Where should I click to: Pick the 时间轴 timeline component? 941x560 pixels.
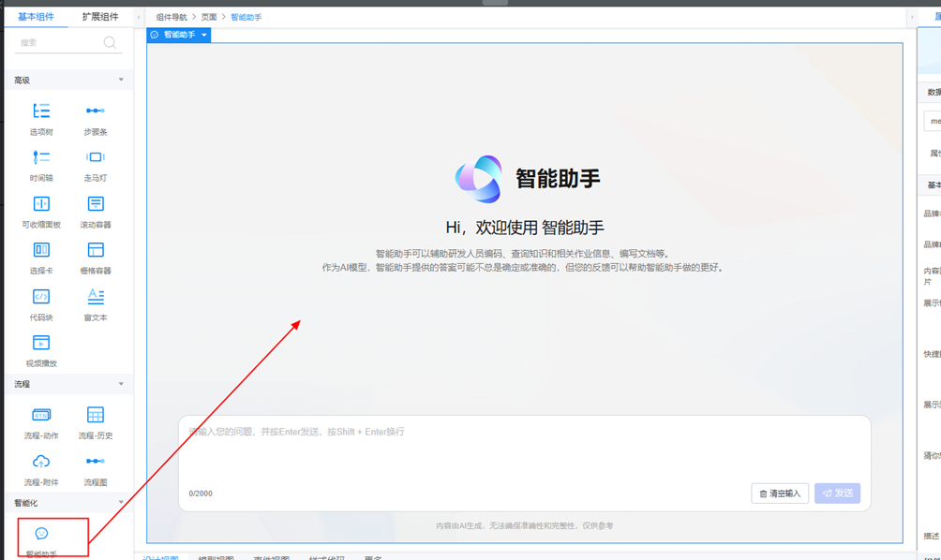pyautogui.click(x=41, y=157)
